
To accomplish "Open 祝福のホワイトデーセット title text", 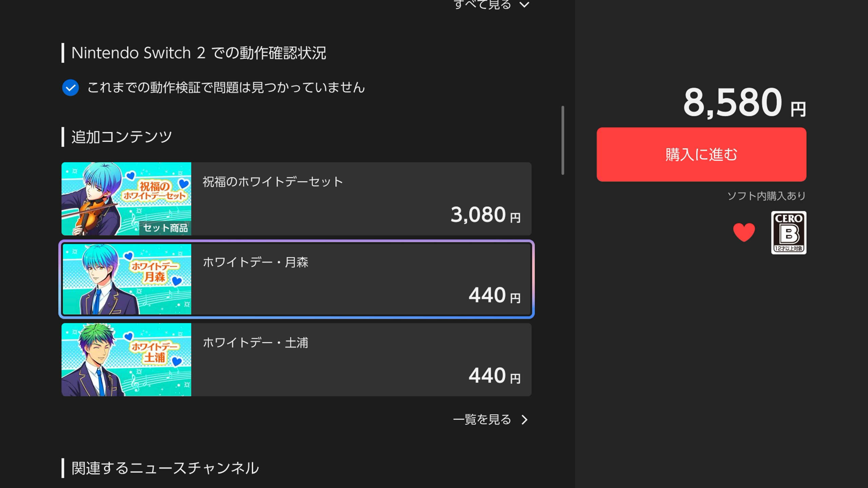I will (x=273, y=182).
